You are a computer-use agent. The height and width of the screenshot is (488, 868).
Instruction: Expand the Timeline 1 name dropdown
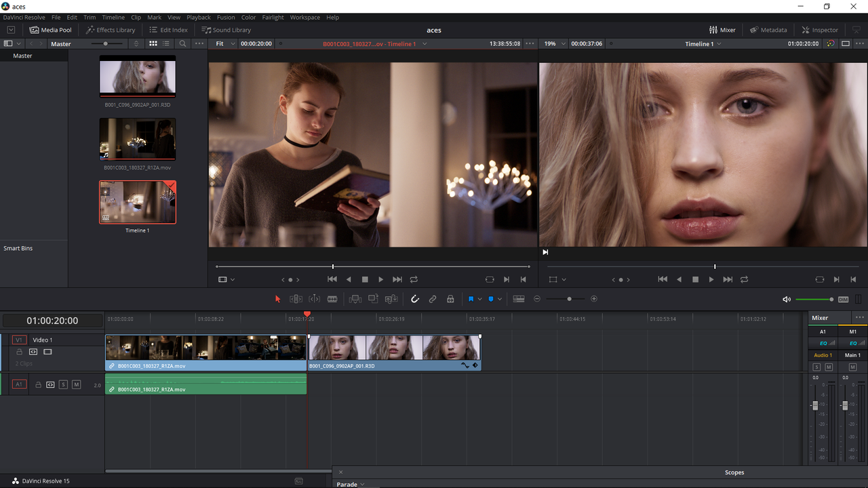(x=703, y=43)
